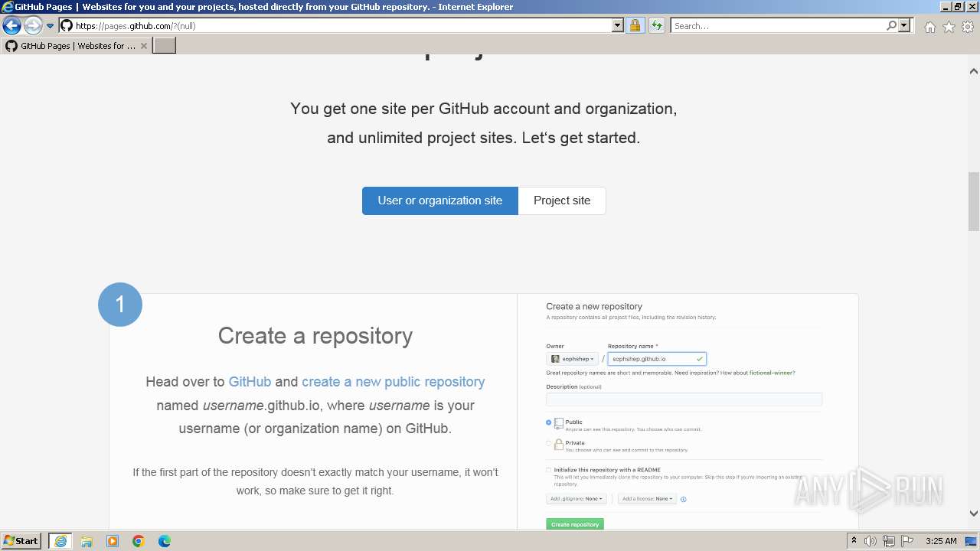This screenshot has width=980, height=551.
Task: Click Internet Explorer taskbar icon
Action: pos(60,541)
